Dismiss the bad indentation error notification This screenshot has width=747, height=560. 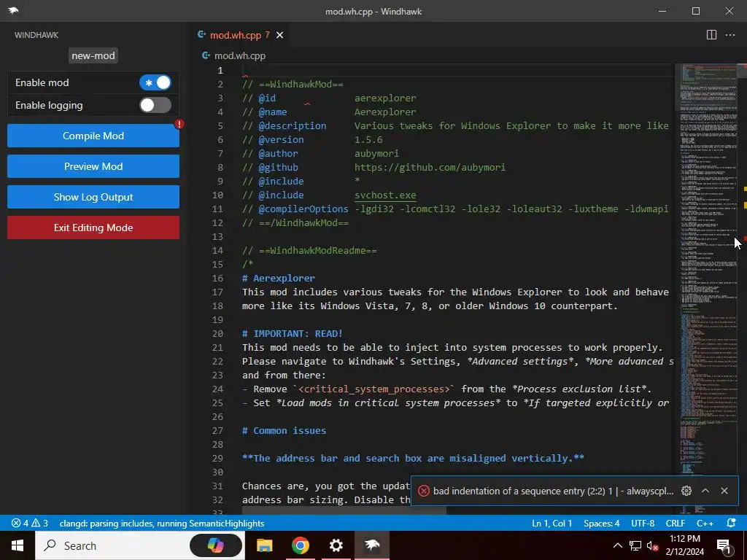click(x=724, y=491)
